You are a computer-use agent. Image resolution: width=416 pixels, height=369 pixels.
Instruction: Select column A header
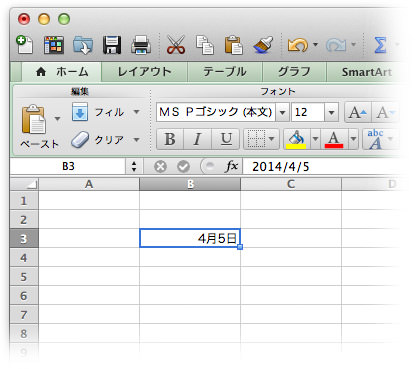[89, 184]
